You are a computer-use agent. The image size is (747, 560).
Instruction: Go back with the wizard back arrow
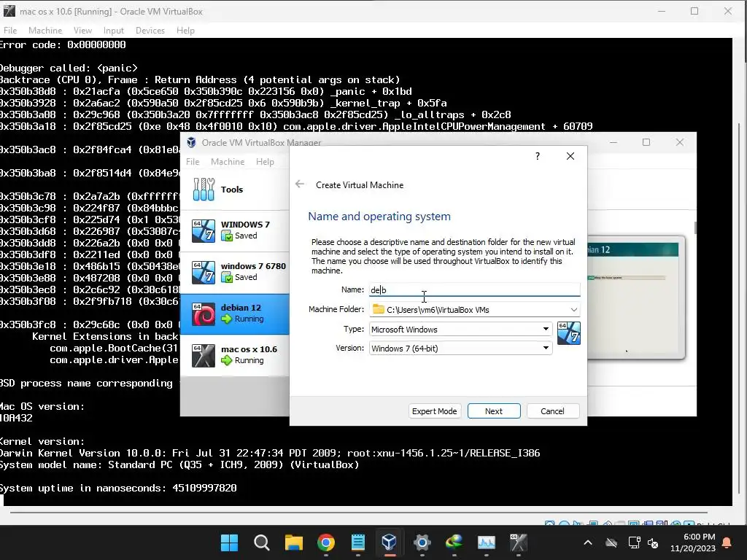click(x=300, y=184)
